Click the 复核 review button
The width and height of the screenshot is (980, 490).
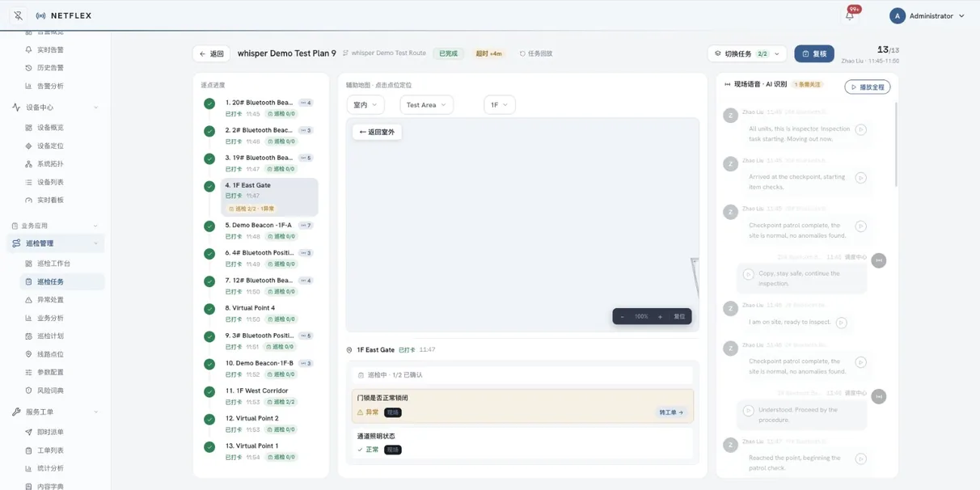pos(814,53)
